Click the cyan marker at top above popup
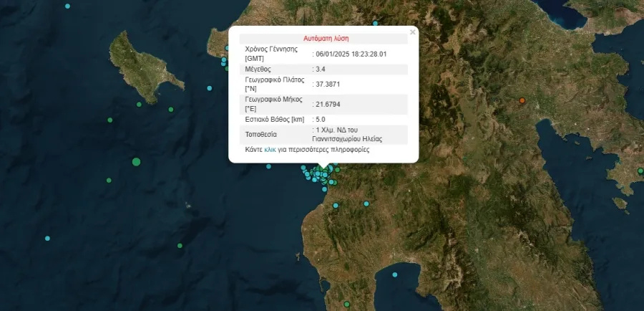 tap(375, 23)
